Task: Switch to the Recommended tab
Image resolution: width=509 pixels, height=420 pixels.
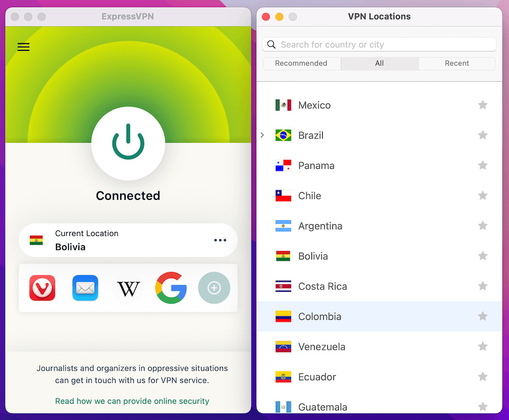Action: [x=301, y=63]
